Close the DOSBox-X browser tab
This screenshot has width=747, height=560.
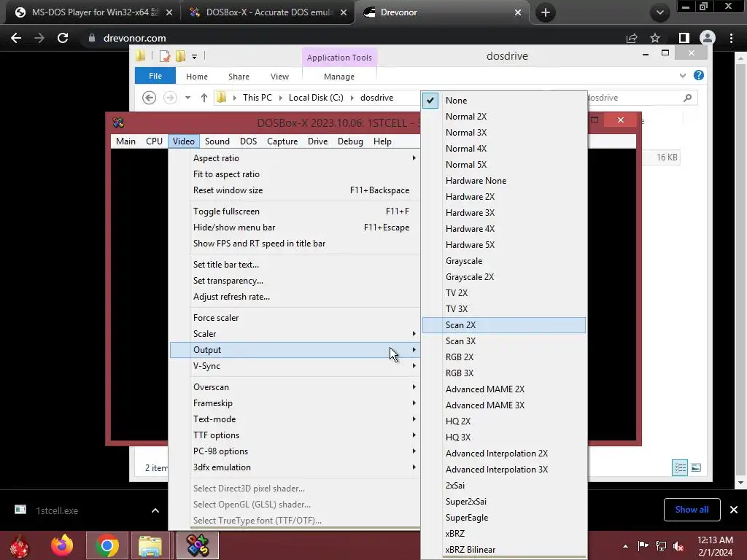tap(344, 12)
